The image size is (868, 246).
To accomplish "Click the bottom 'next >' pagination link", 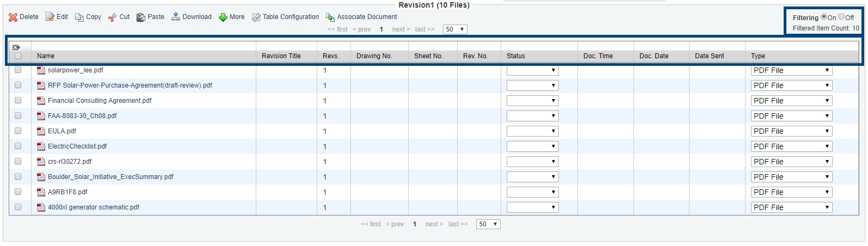I will tap(434, 224).
